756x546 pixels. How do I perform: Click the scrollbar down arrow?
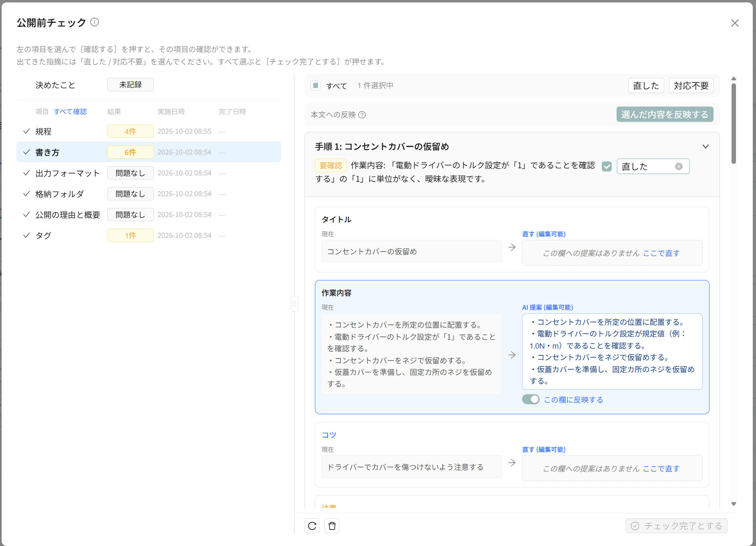point(734,504)
